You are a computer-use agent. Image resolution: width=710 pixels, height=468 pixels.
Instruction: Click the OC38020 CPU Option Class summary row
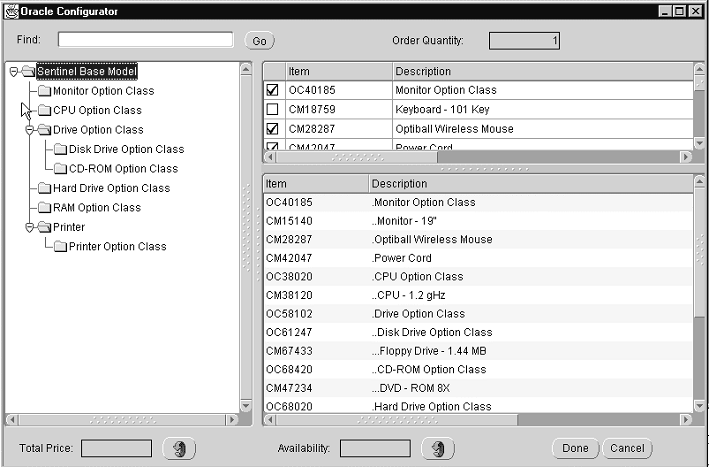point(478,277)
